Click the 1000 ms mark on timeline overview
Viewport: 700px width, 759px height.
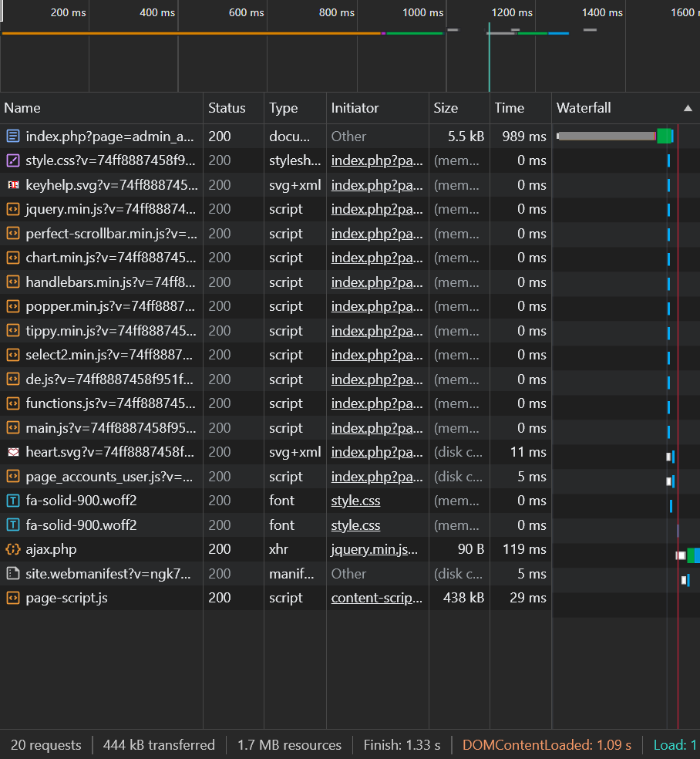click(423, 13)
